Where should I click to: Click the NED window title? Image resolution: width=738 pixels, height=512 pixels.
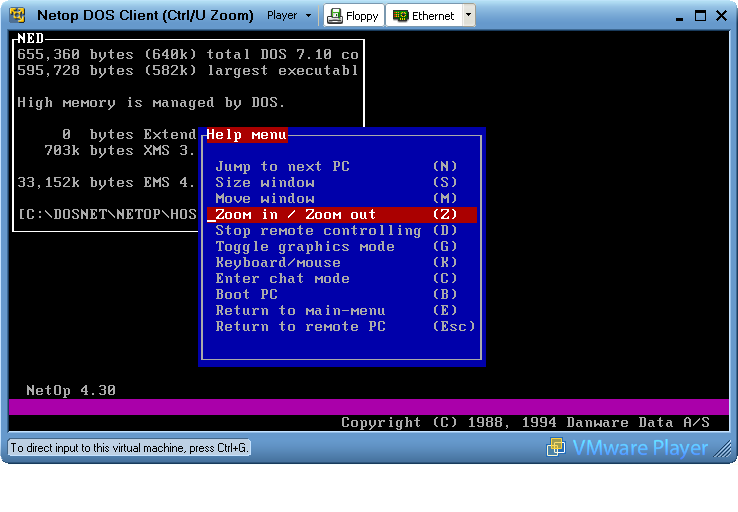coord(31,38)
